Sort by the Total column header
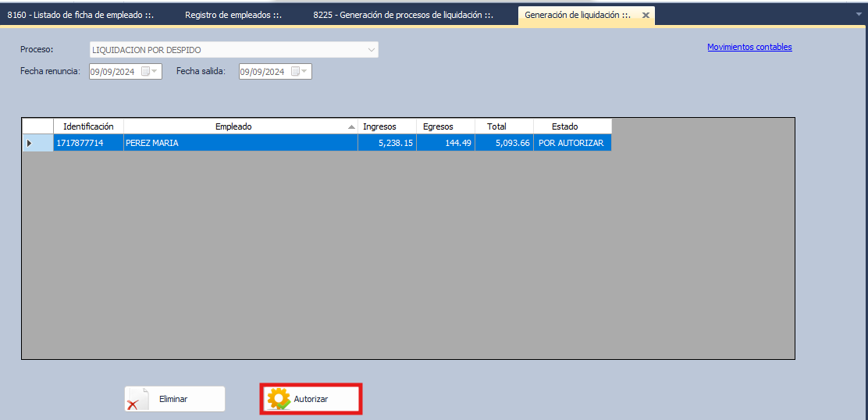Viewport: 868px width, 420px height. 496,126
